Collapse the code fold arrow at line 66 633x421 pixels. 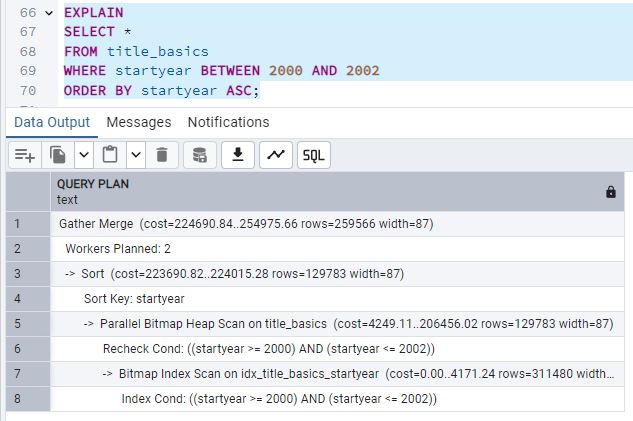pos(48,13)
